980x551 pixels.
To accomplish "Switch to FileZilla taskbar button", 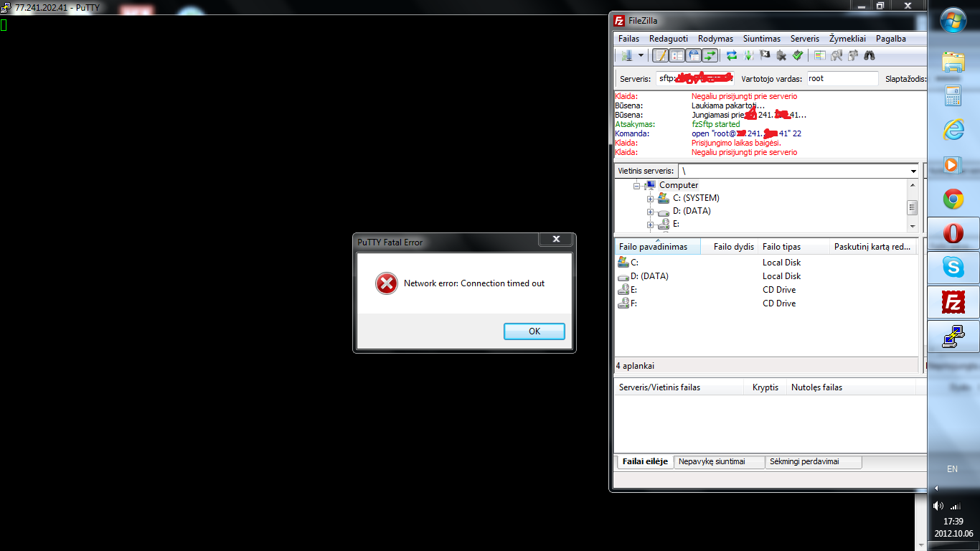I will pos(953,302).
